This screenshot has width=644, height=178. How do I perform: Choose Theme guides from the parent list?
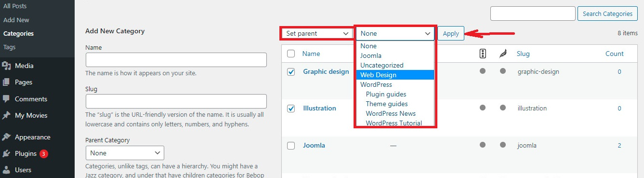click(x=395, y=104)
